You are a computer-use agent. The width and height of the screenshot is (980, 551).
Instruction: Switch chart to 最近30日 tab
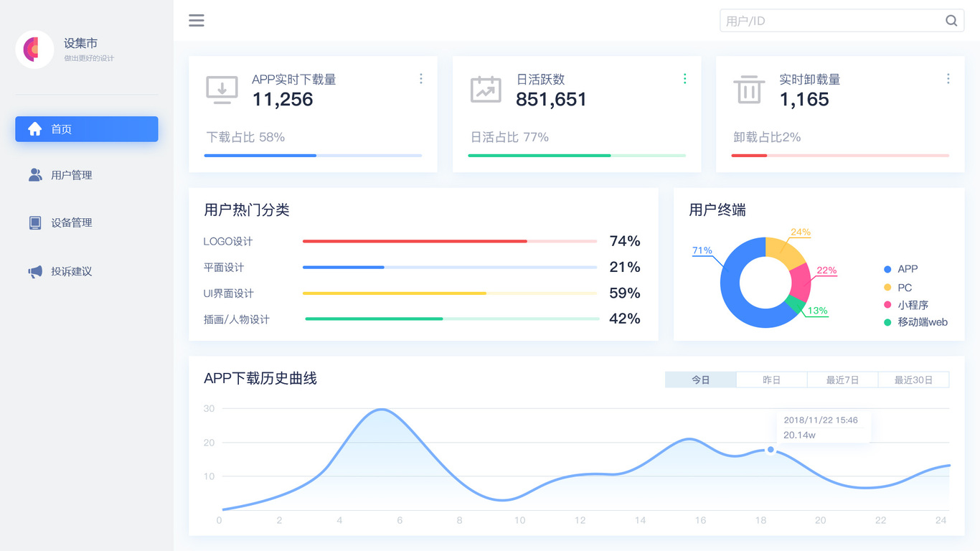913,380
